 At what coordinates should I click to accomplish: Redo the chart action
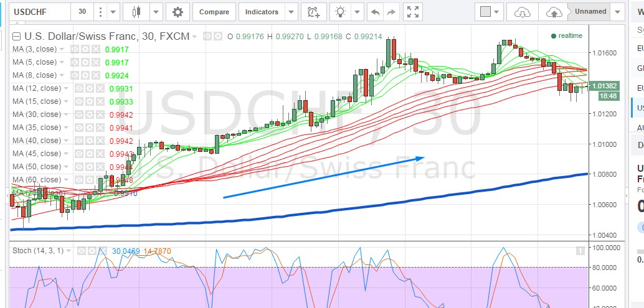391,12
